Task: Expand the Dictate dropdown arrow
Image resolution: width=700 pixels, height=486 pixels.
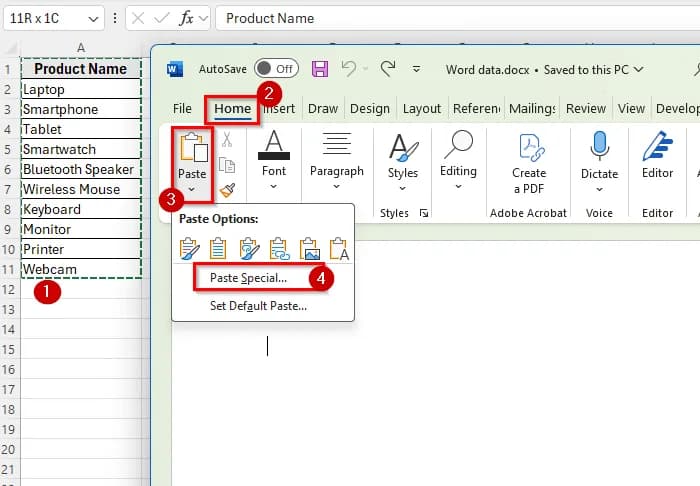Action: coord(599,190)
